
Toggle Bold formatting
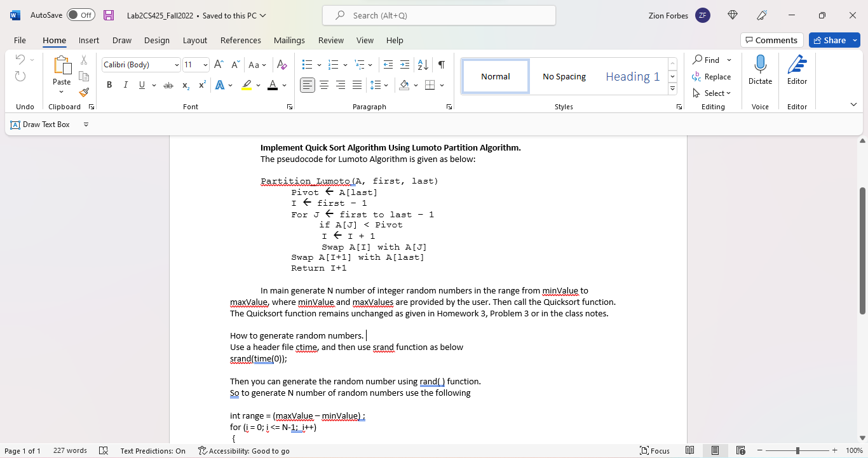click(x=109, y=85)
